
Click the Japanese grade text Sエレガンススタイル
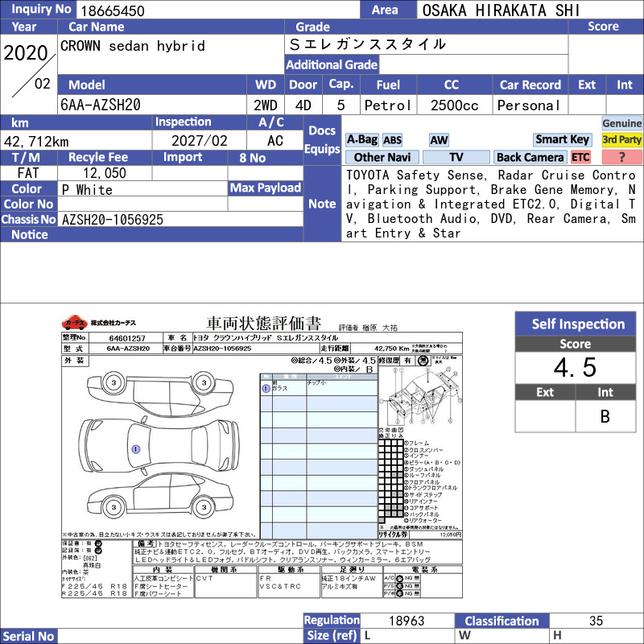click(367, 44)
